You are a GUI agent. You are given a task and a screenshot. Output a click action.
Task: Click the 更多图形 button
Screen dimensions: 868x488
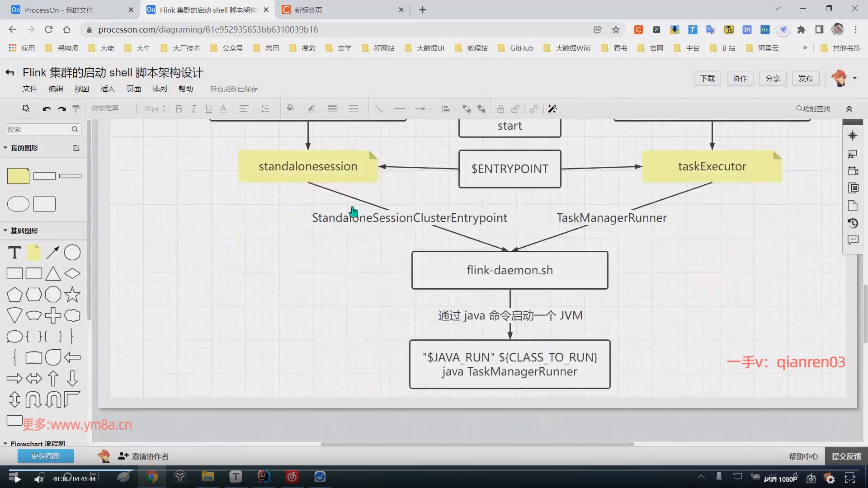[x=46, y=456]
